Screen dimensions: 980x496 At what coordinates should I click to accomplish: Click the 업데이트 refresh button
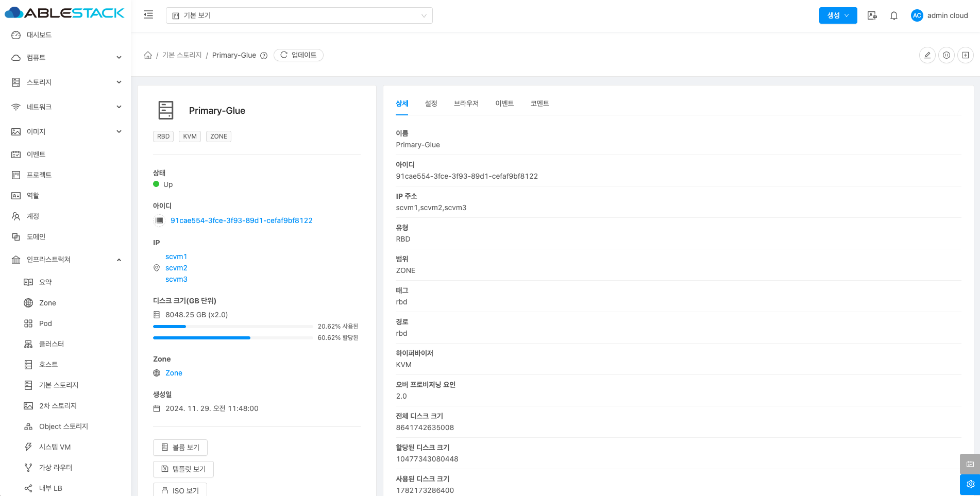point(298,55)
